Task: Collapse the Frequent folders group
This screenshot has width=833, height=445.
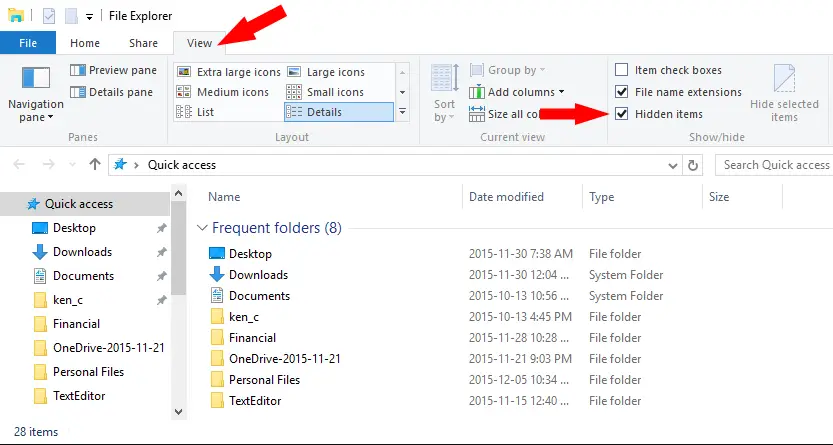Action: [202, 228]
